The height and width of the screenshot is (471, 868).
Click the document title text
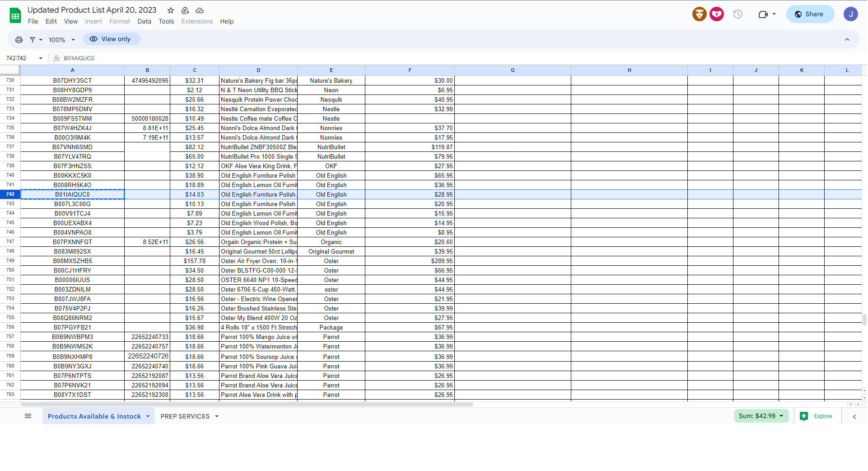pos(92,10)
